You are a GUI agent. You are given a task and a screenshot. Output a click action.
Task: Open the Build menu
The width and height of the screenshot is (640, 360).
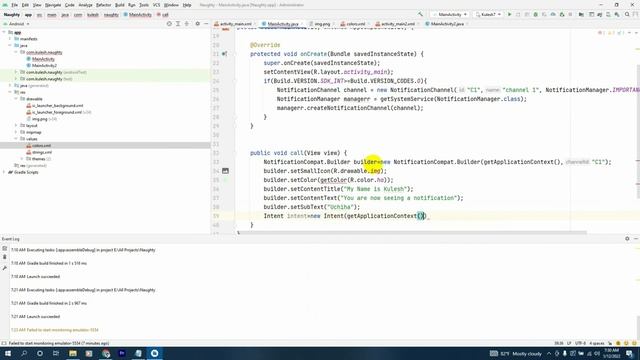120,5
